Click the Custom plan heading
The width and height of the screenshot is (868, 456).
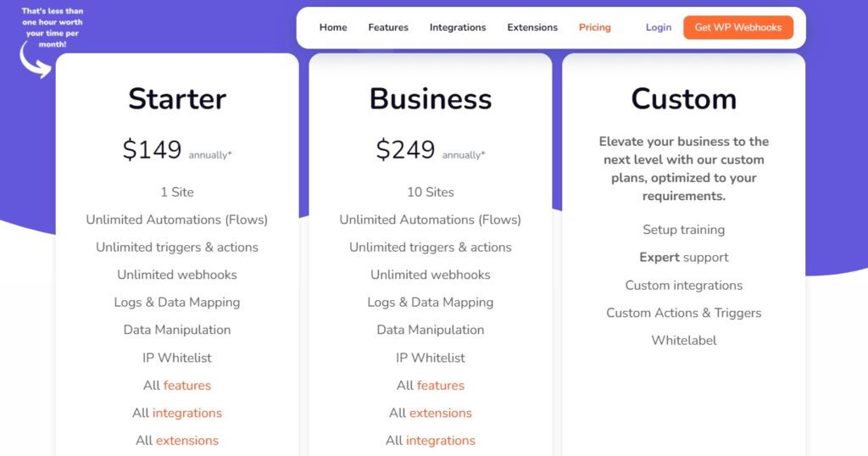683,99
